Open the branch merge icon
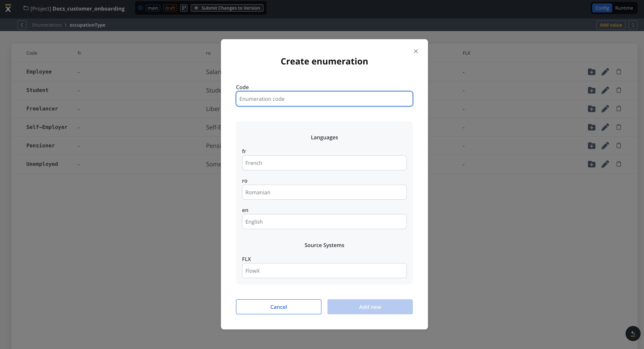The image size is (644, 349). click(184, 8)
